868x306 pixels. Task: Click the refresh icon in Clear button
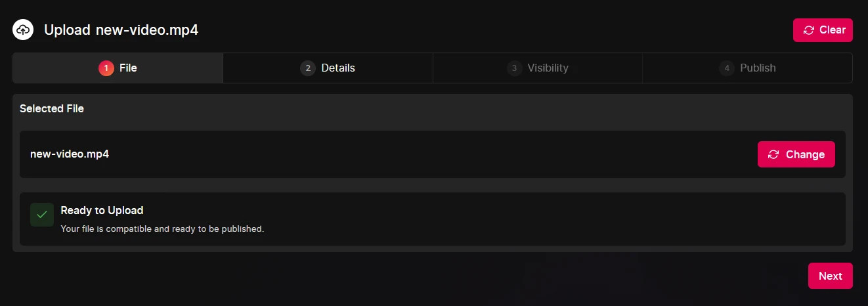pos(808,30)
